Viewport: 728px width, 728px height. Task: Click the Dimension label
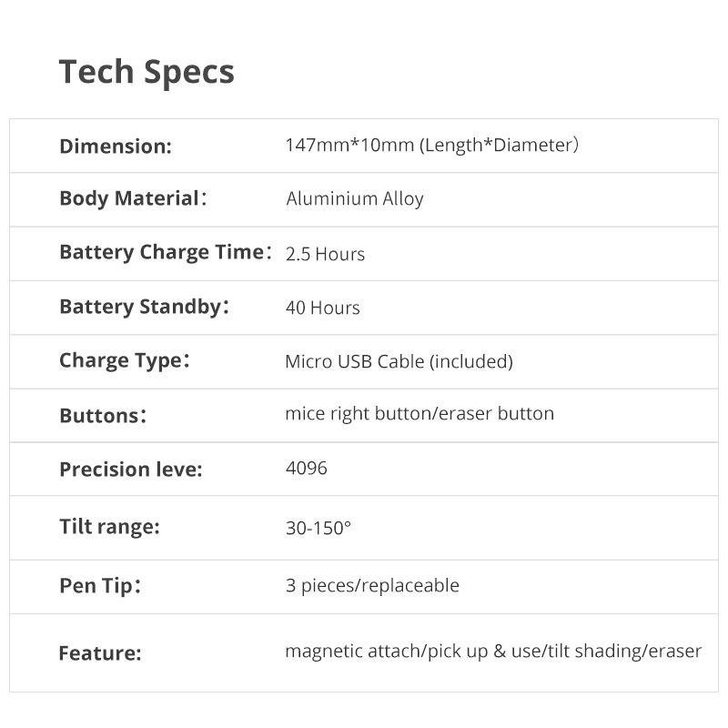point(116,146)
